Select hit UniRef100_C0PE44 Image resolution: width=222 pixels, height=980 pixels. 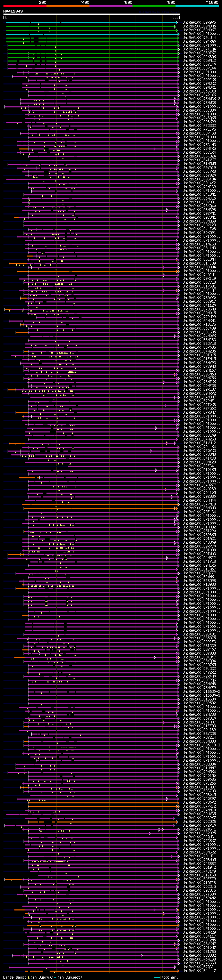199,68
